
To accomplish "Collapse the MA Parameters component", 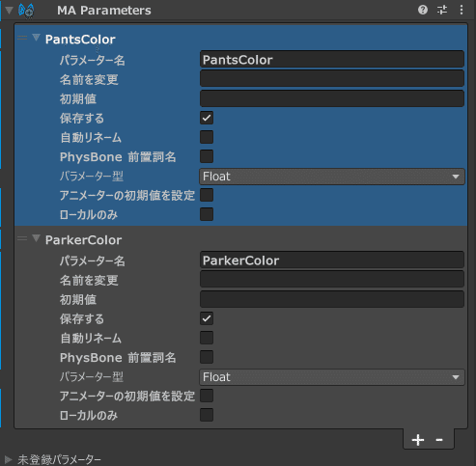I will tap(9, 10).
